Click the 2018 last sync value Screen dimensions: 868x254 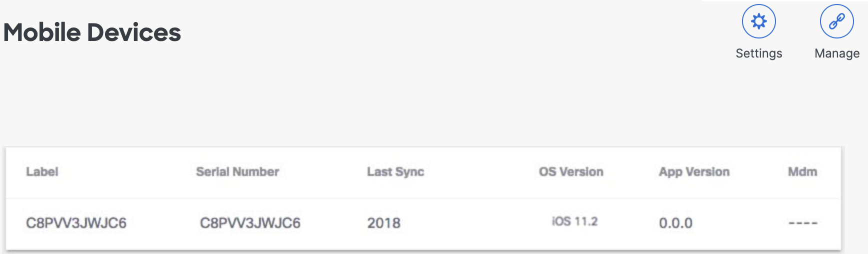[384, 223]
